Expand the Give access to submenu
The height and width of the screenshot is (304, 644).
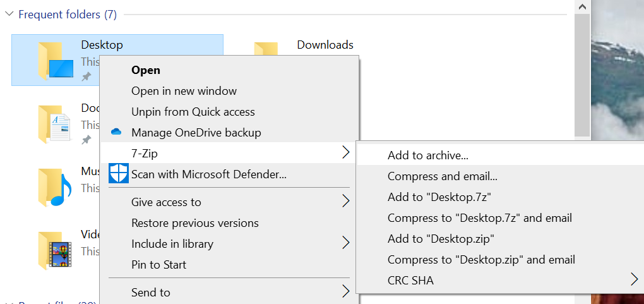click(345, 202)
